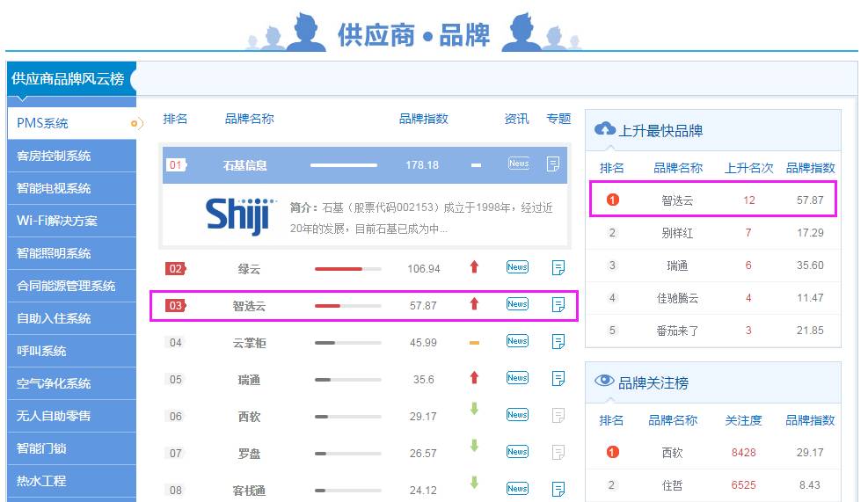The image size is (868, 502).
Task: Open News icon in 云掌柜 row
Action: pos(517,341)
